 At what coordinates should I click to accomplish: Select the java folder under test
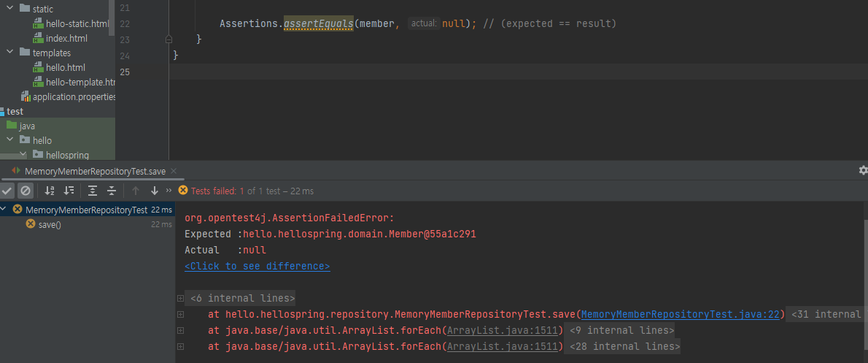(x=27, y=126)
